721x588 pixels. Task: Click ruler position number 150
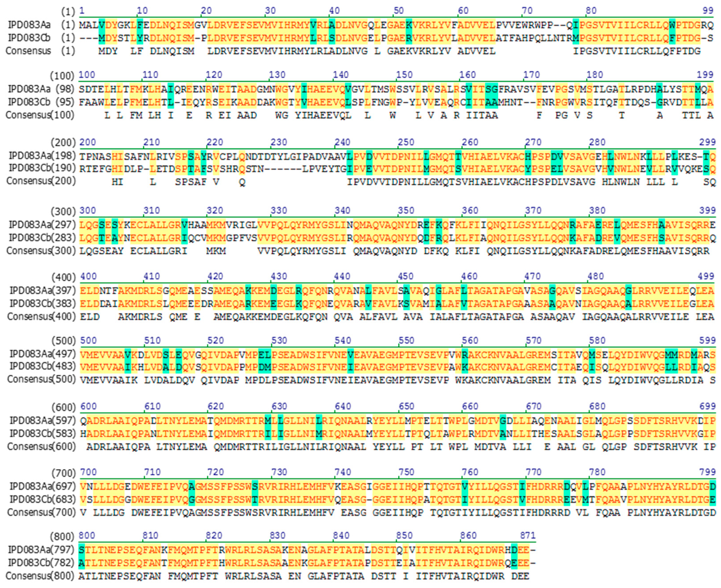point(405,74)
